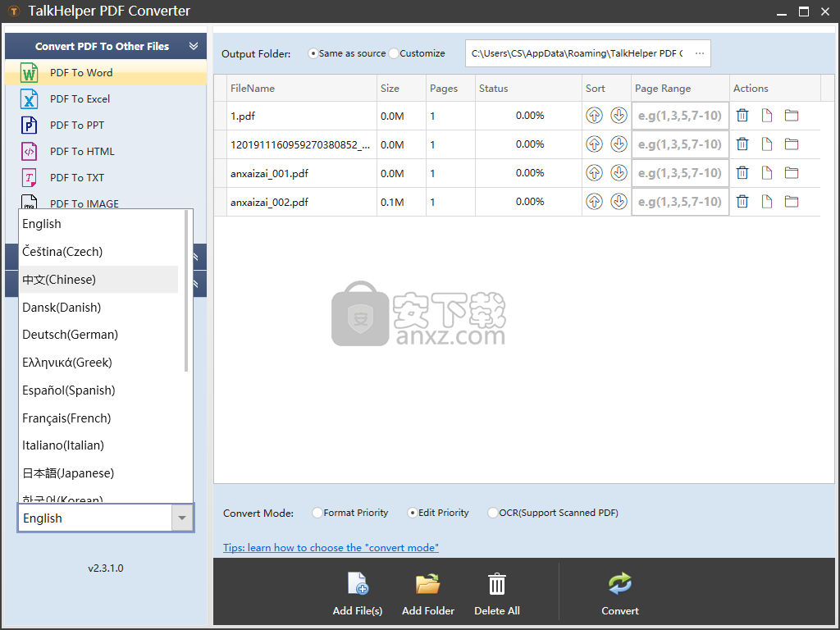Pick PDF To TXT option
Viewport: 840px width, 630px height.
[x=106, y=177]
